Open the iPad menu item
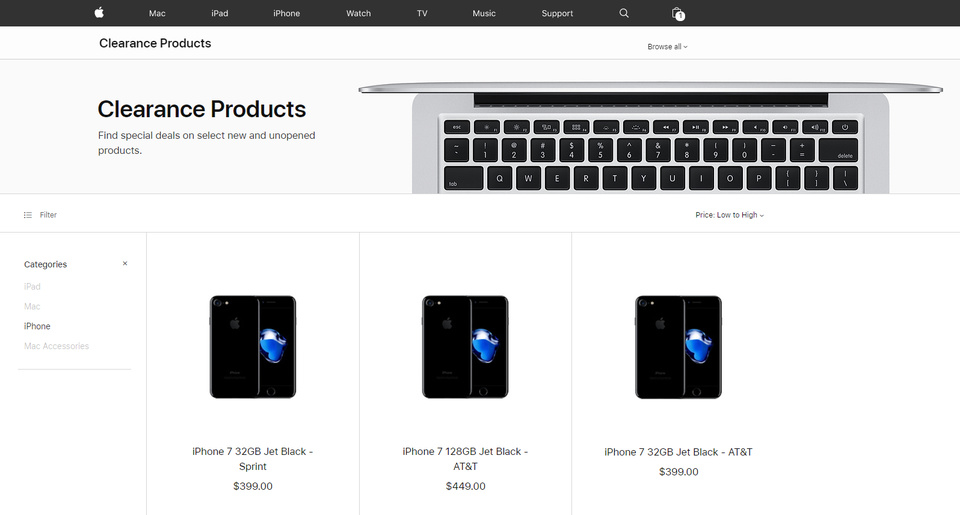The height and width of the screenshot is (515, 960). point(220,13)
